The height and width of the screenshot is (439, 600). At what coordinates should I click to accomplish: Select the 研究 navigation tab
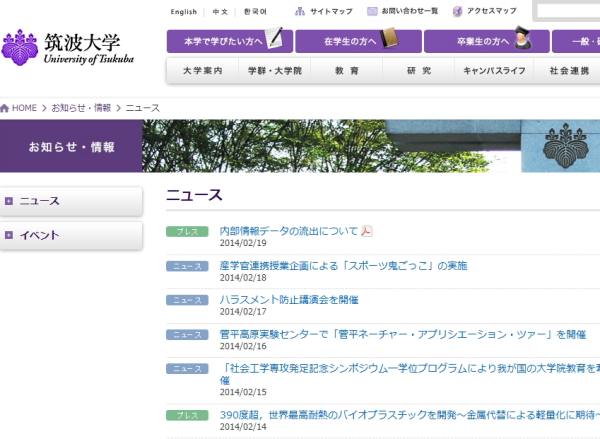419,72
